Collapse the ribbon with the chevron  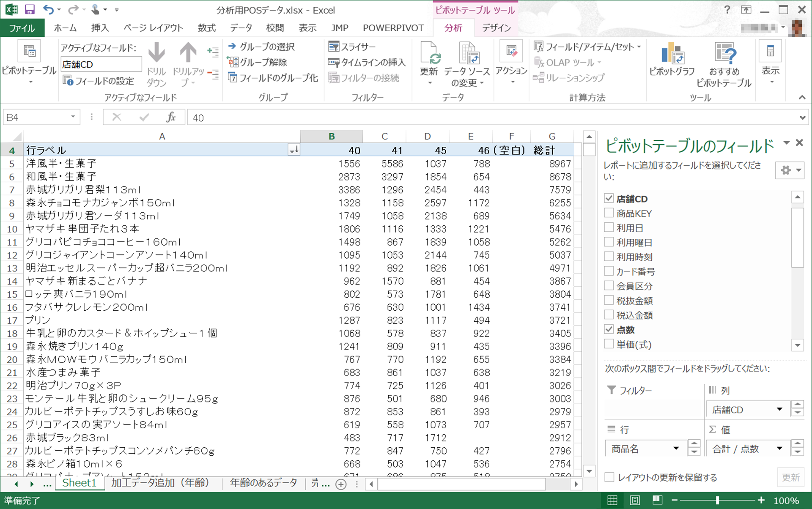802,97
